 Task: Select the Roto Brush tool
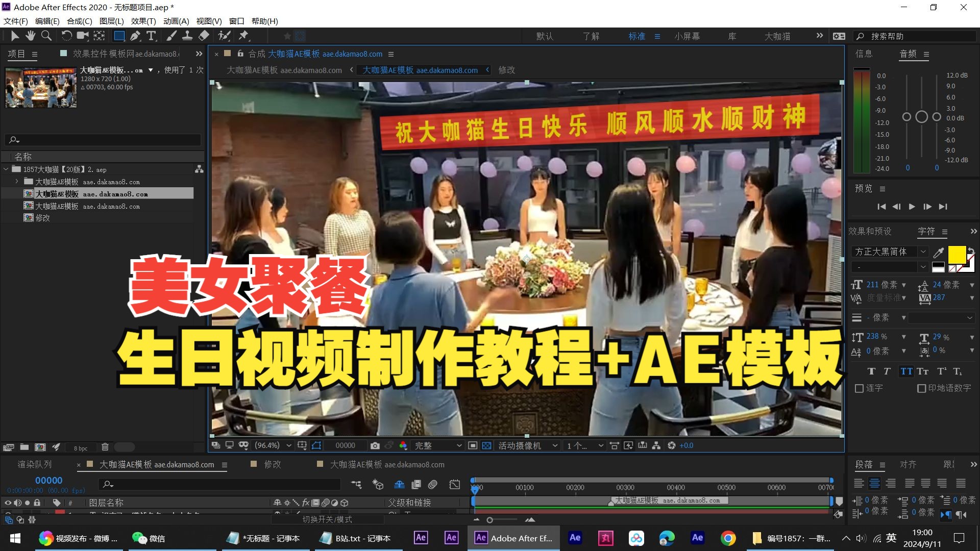point(224,36)
